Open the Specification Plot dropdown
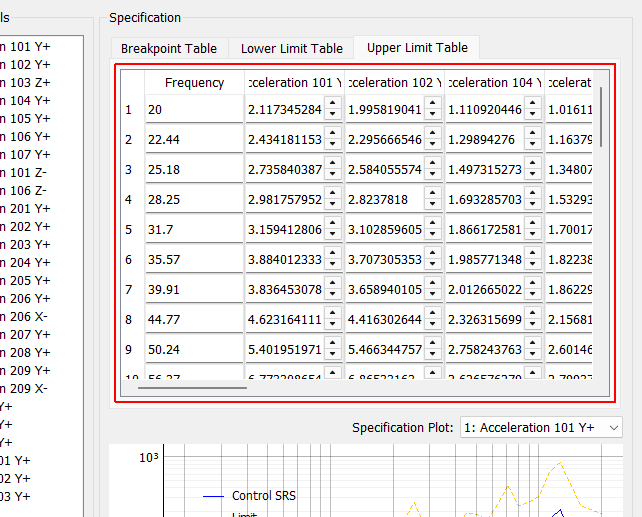Screen dimensions: 642x517 [541, 427]
